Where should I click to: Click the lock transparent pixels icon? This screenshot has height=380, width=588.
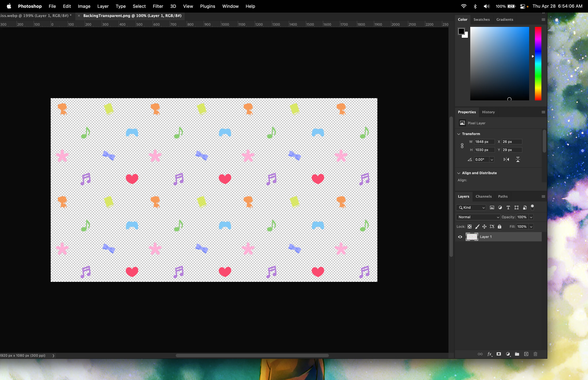coord(470,227)
